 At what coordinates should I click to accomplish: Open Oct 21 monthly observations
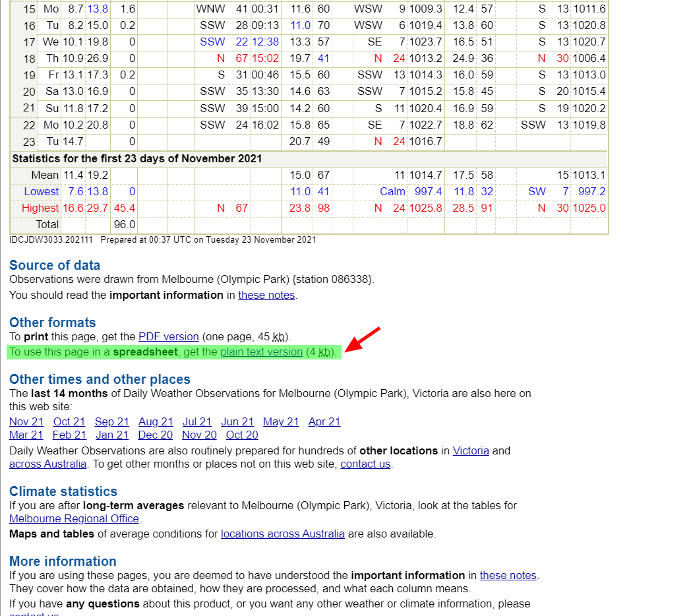tap(69, 422)
